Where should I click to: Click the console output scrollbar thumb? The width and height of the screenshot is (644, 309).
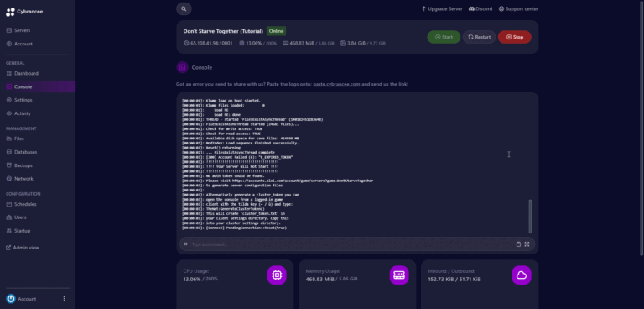(530, 217)
